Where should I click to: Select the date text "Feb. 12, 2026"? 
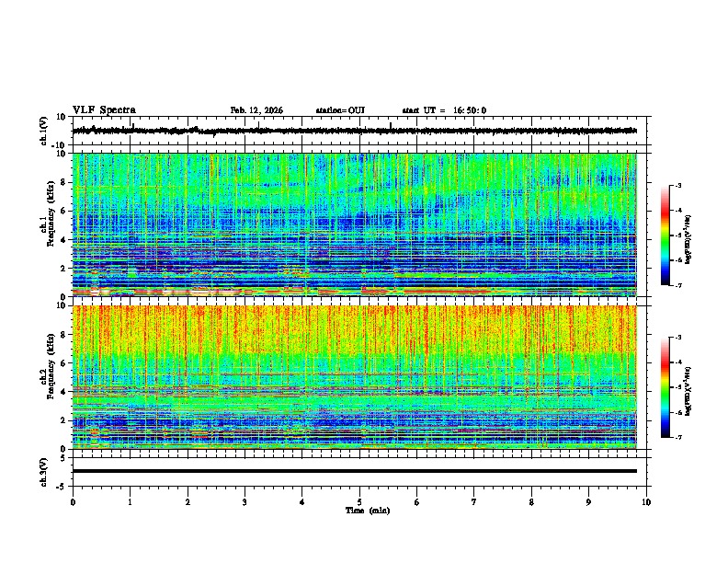[x=256, y=110]
